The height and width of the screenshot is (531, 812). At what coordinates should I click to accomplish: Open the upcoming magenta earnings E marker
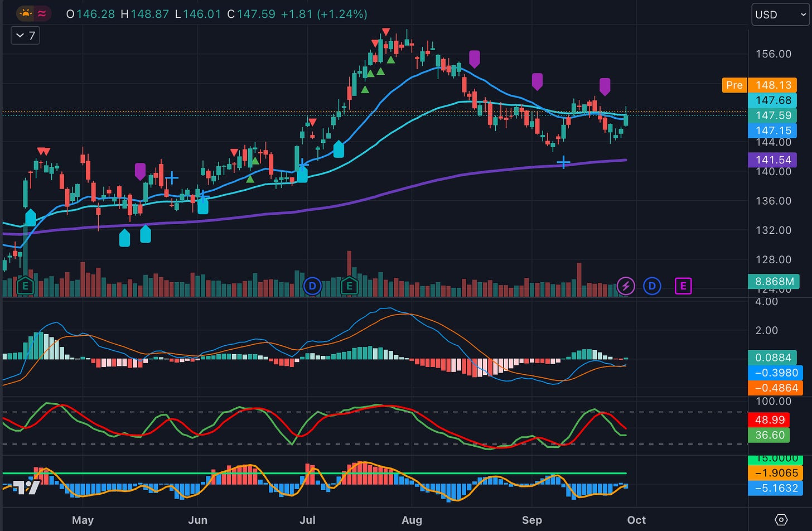click(683, 286)
